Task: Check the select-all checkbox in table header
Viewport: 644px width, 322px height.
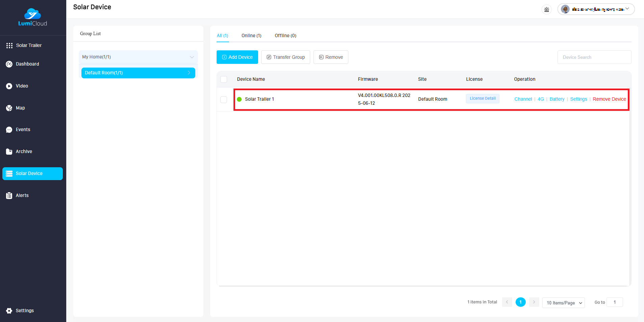Action: pyautogui.click(x=224, y=79)
